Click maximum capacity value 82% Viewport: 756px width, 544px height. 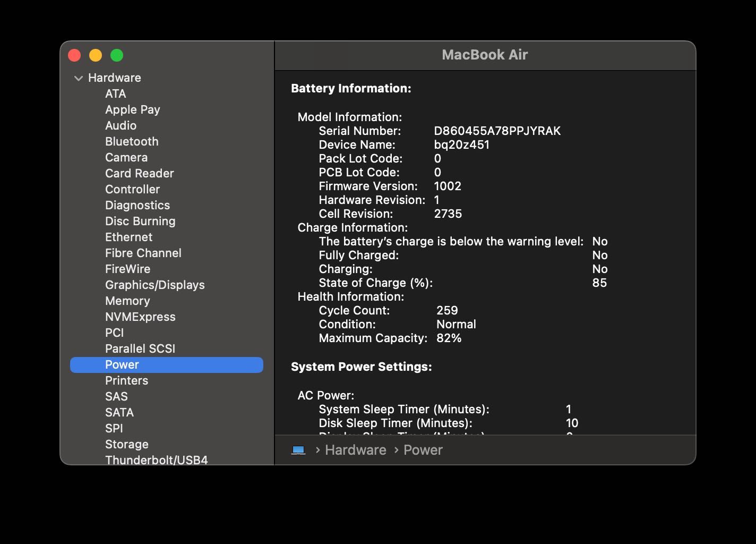pyautogui.click(x=449, y=338)
